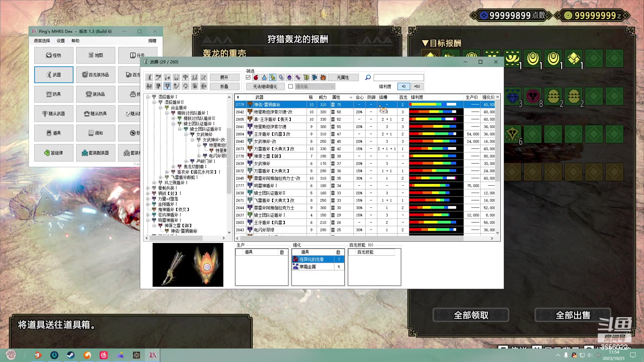Expand the 精锐讨伐队盾斧II tree node

173,118
